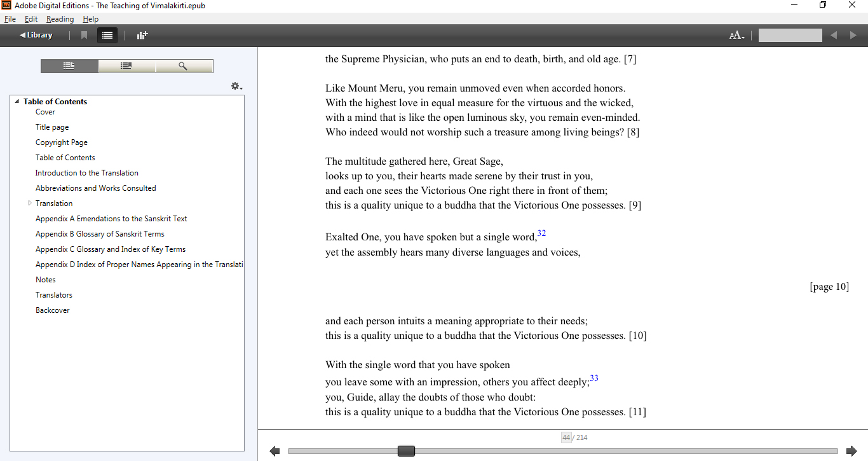Click the Adobe Digital Editions app icon

pos(6,5)
